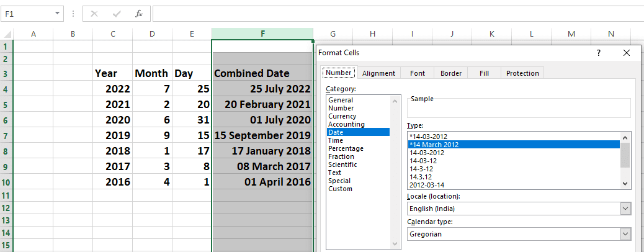This screenshot has height=252, width=644.
Task: Open the Name Box dropdown arrow
Action: (58, 13)
